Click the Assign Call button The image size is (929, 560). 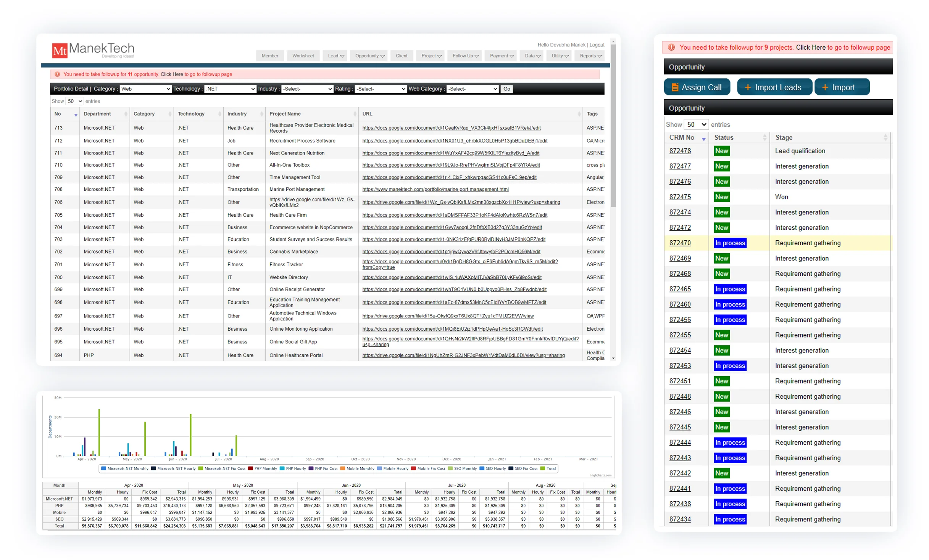pos(697,88)
